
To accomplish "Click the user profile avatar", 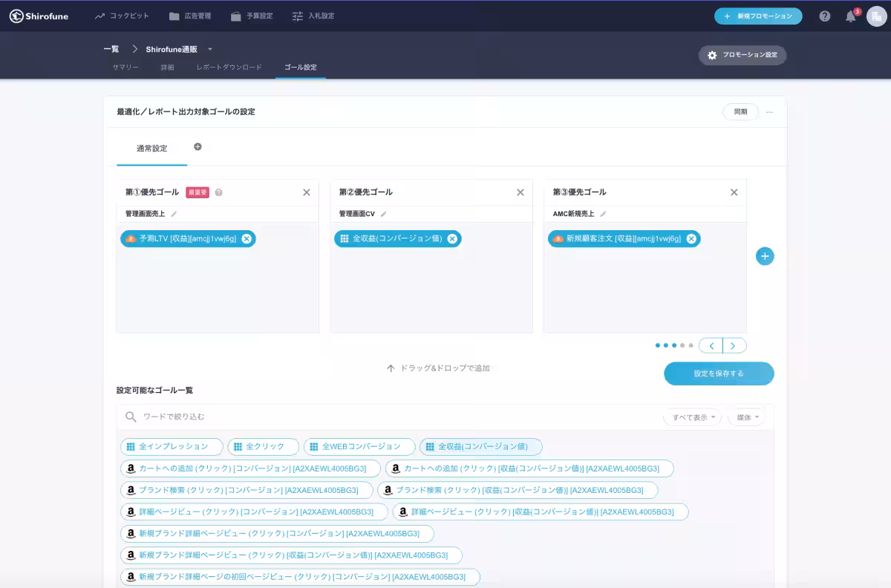I will (x=876, y=16).
